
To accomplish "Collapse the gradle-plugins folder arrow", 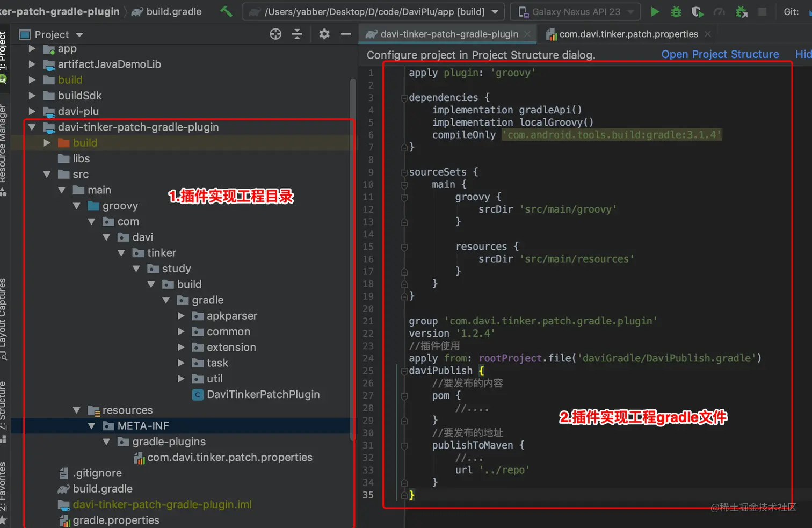I will 107,442.
